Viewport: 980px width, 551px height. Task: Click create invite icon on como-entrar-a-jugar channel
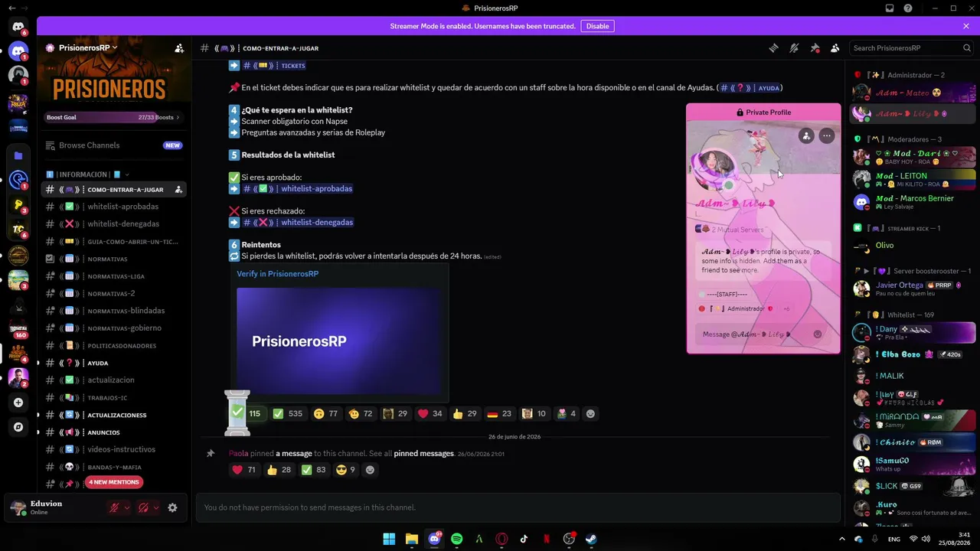pos(178,190)
